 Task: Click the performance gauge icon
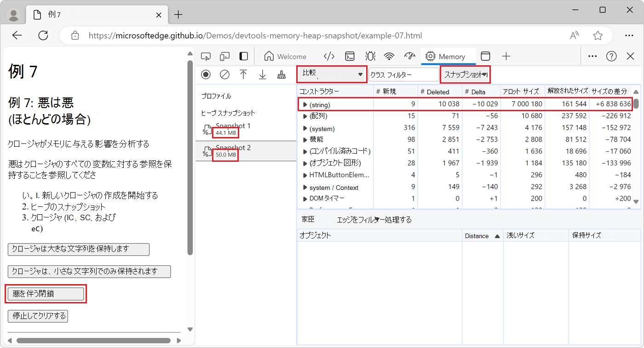(x=409, y=56)
